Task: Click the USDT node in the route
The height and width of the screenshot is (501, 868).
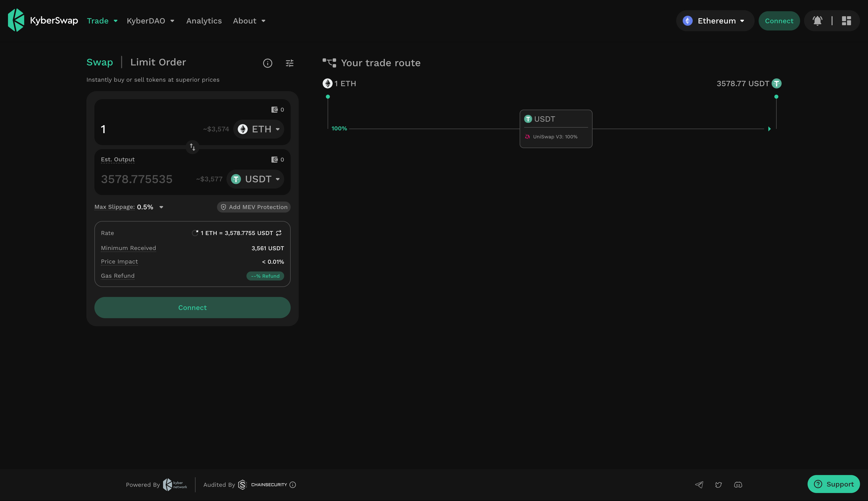Action: tap(556, 129)
